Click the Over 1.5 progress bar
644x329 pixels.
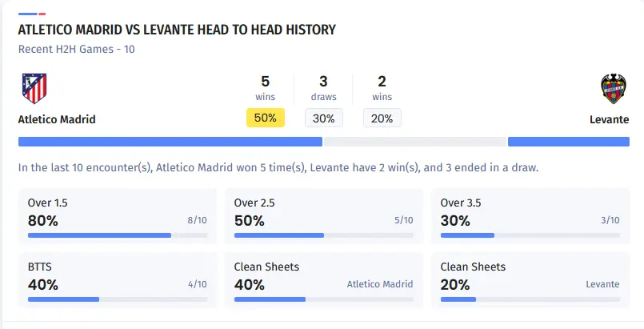pyautogui.click(x=117, y=235)
